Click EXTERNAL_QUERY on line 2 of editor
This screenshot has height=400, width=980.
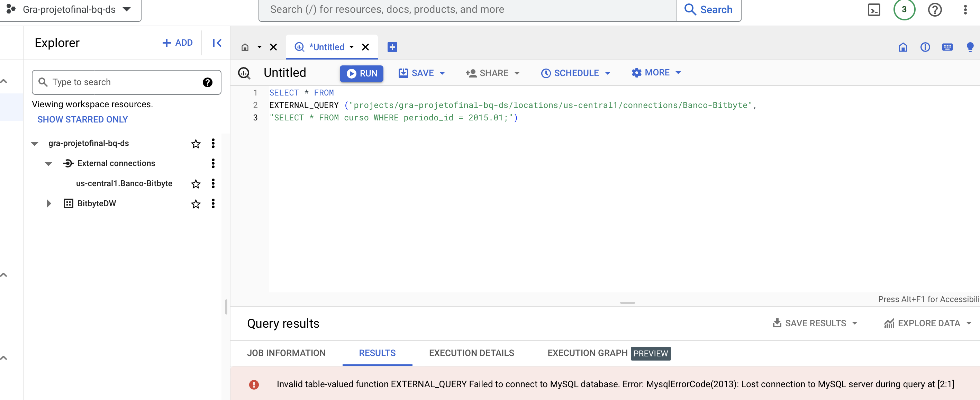click(303, 105)
